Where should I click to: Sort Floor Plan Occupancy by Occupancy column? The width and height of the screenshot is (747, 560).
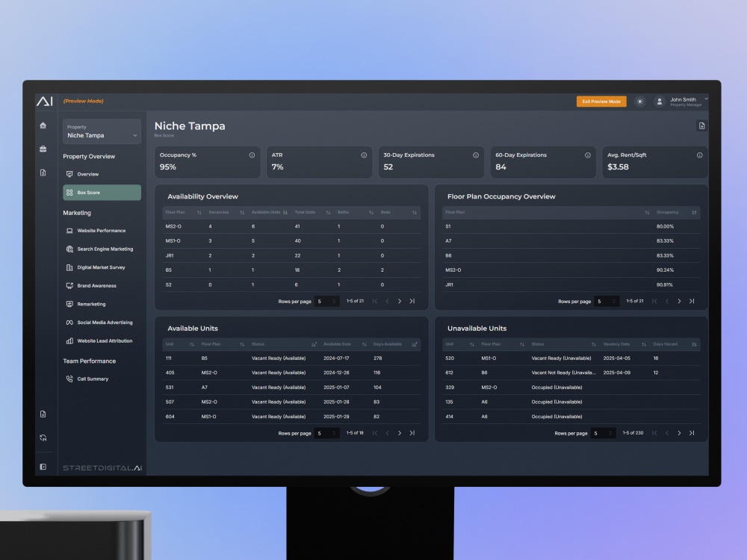coord(694,212)
